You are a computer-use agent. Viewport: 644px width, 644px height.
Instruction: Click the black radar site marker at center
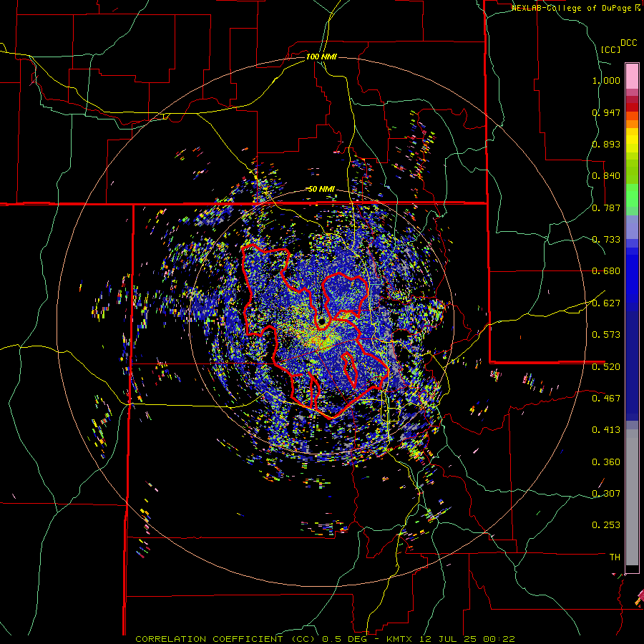point(321,321)
